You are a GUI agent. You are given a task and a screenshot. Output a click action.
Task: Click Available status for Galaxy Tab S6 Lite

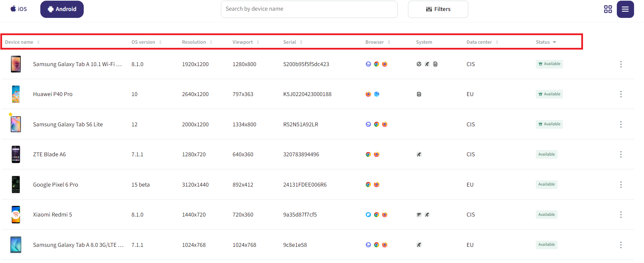549,124
